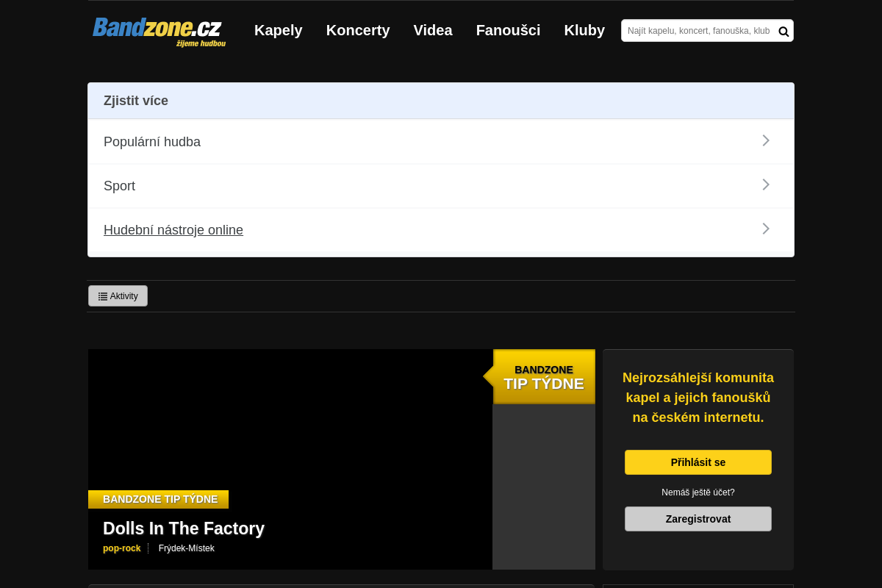Expand the chevron next to Populární hudba
This screenshot has height=588, width=882.
(766, 140)
